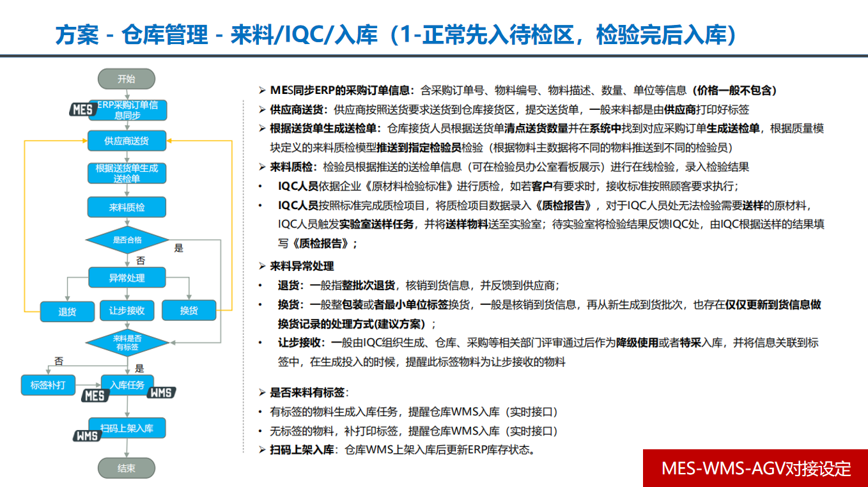This screenshot has width=868, height=487.
Task: Select the 是否合格 decision diamond
Action: tap(127, 240)
